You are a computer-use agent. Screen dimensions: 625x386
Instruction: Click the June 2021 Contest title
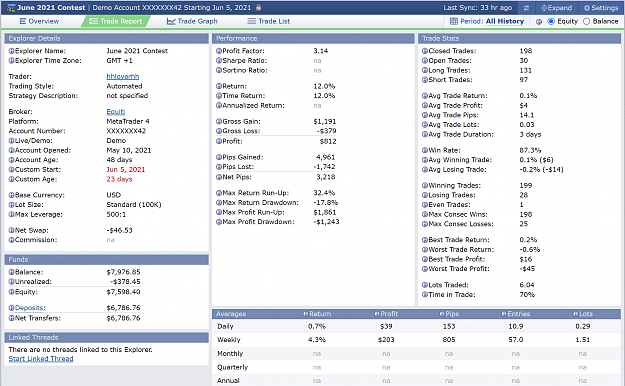[x=51, y=8]
